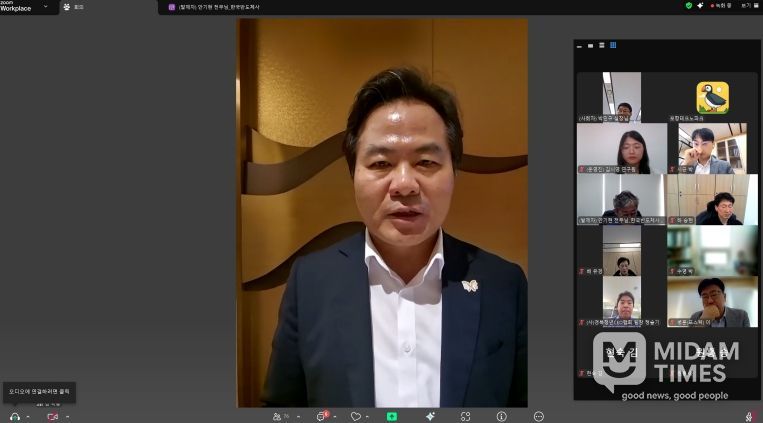Start video with the crossed camera icon
The height and width of the screenshot is (423, 763).
[x=53, y=417]
